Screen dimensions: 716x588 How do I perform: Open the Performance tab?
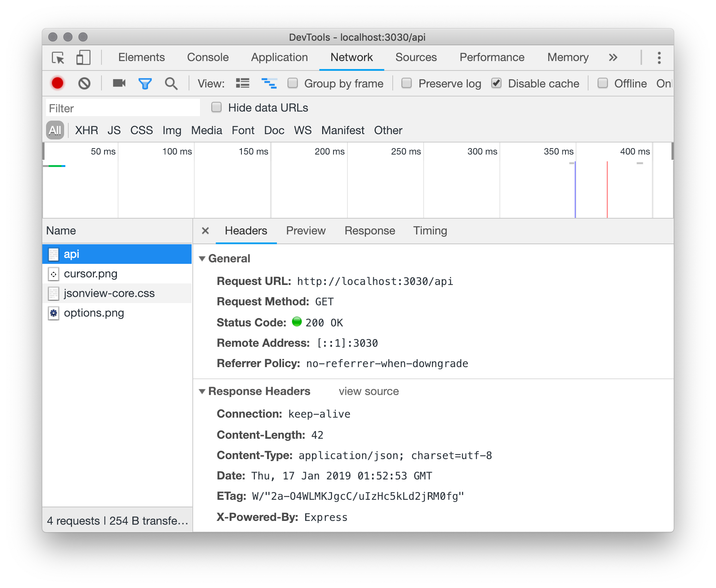[492, 57]
